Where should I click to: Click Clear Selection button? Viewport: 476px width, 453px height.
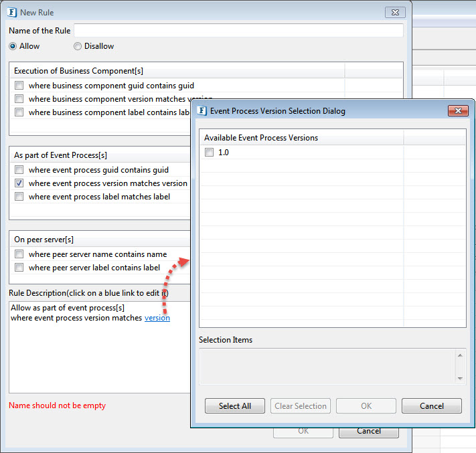click(x=301, y=406)
